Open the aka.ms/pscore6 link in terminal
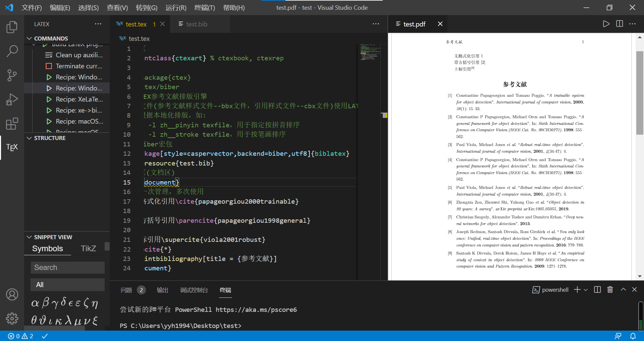The height and width of the screenshot is (341, 644). coord(256,310)
